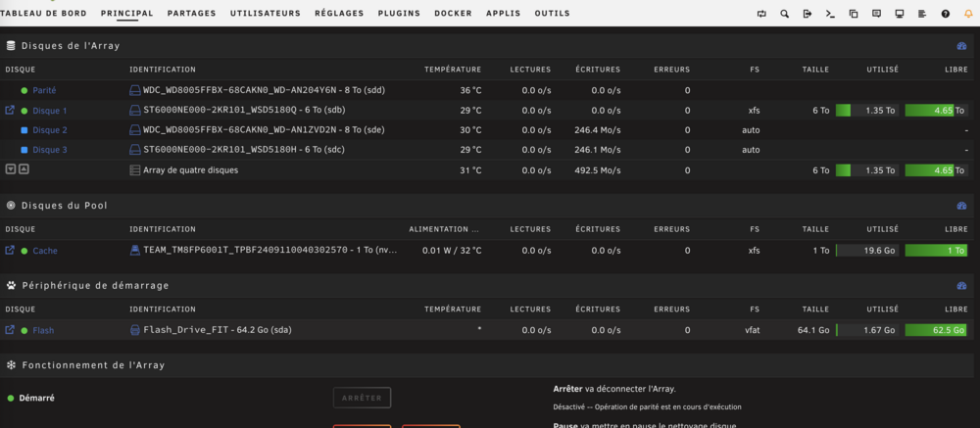The height and width of the screenshot is (428, 980).
Task: Toggle spin state via Parité green status dot
Action: pyautogui.click(x=24, y=91)
